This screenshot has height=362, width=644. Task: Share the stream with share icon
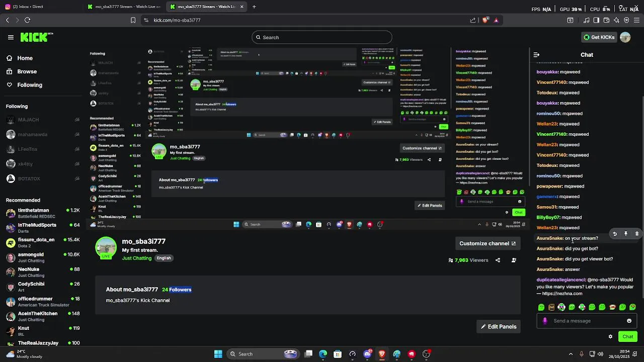click(x=498, y=260)
